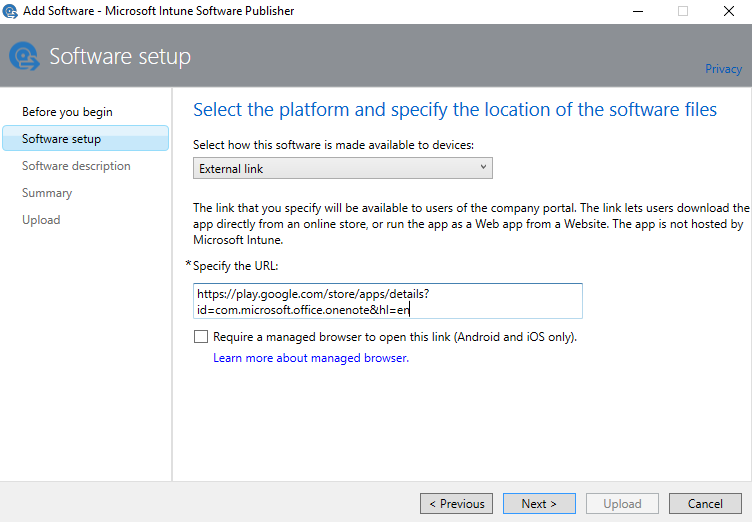Click the disabled Upload button

[x=622, y=504]
